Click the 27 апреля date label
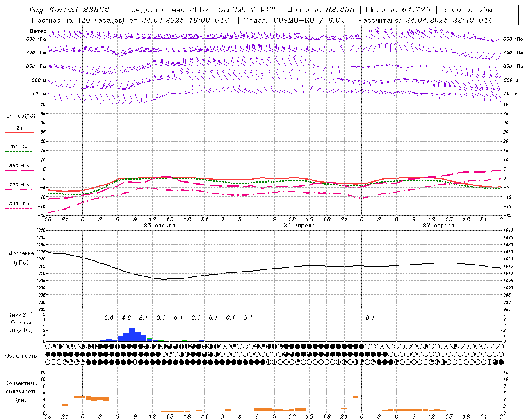The width and height of the screenshot is (525, 420). coord(438,226)
